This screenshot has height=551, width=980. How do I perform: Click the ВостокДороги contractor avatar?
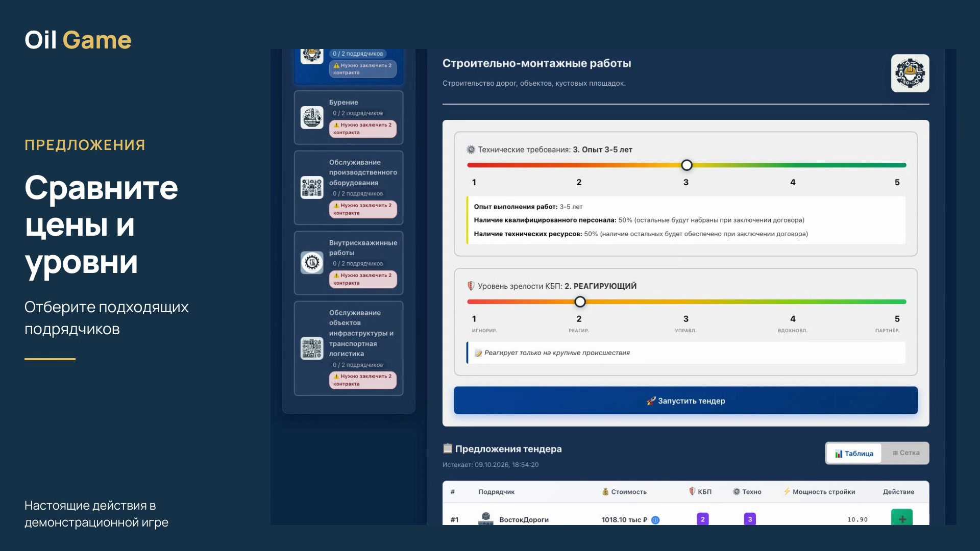click(486, 518)
